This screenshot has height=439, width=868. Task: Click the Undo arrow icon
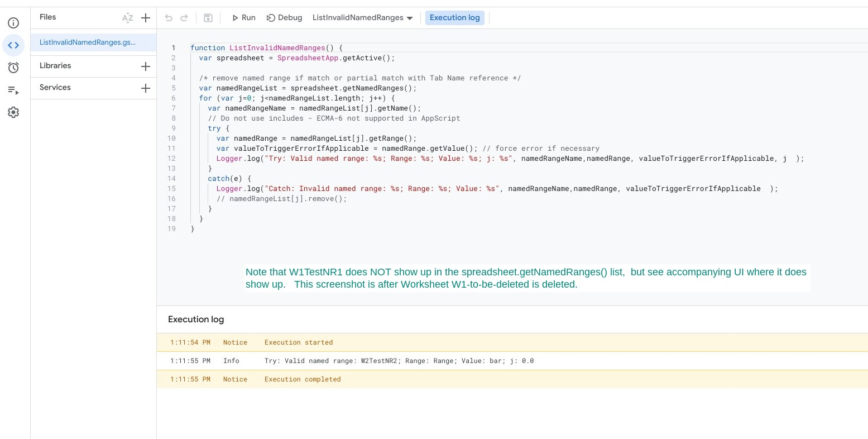pos(169,18)
